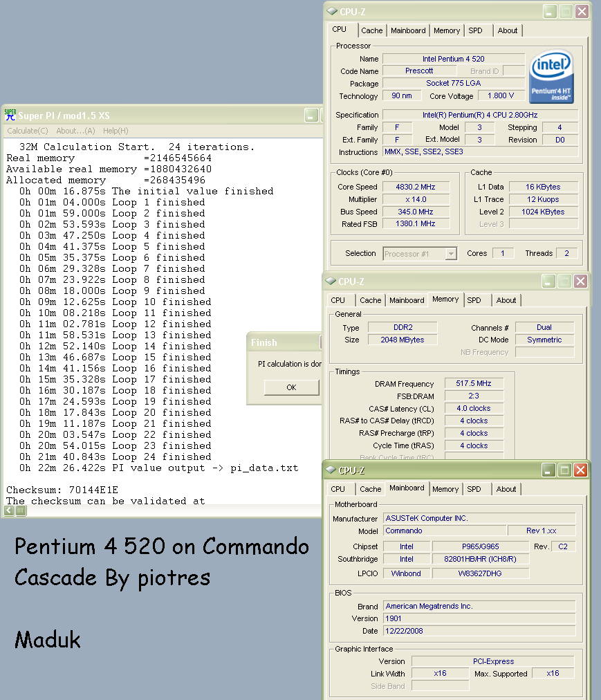601x700 pixels.
Task: Minimize the Super PI window
Action: (311, 116)
